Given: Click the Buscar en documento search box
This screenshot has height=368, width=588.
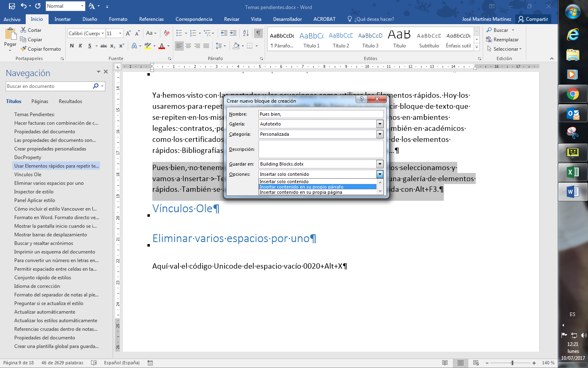Looking at the screenshot, I should [49, 86].
